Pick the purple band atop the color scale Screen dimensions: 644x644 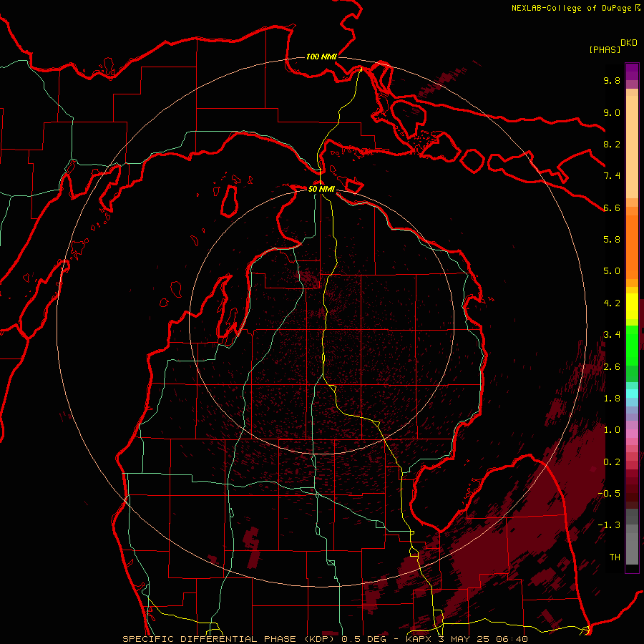(x=632, y=72)
